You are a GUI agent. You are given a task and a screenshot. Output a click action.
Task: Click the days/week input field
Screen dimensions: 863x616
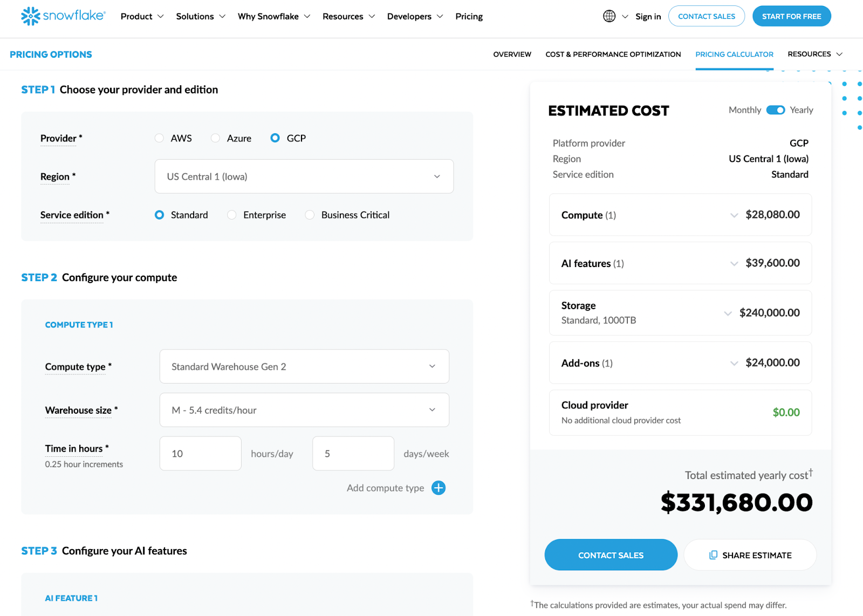click(x=353, y=454)
